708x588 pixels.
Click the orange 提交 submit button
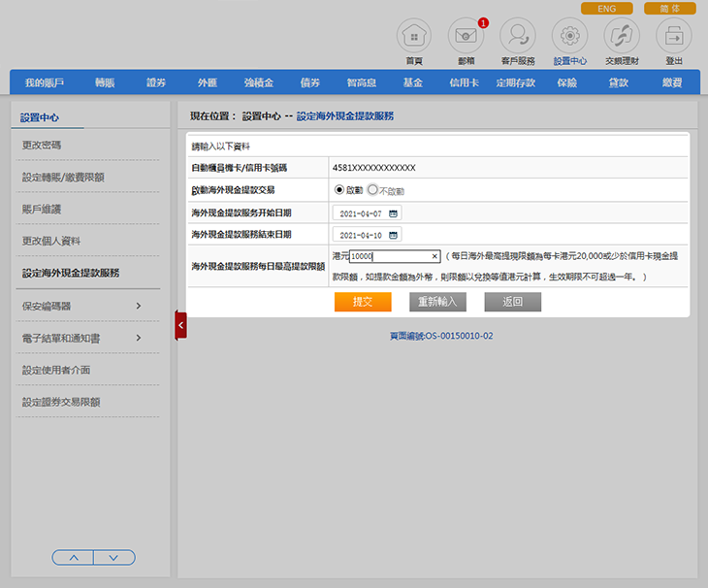pos(363,302)
